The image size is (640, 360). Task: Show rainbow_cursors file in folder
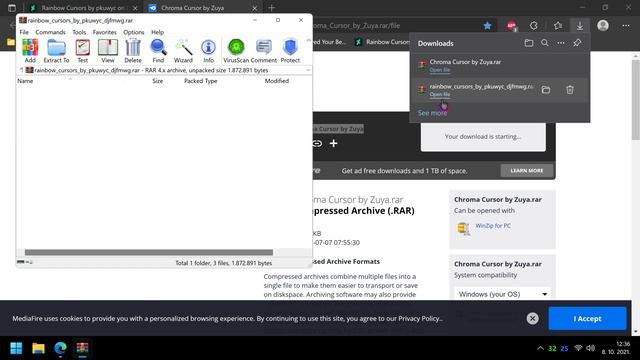tap(546, 90)
